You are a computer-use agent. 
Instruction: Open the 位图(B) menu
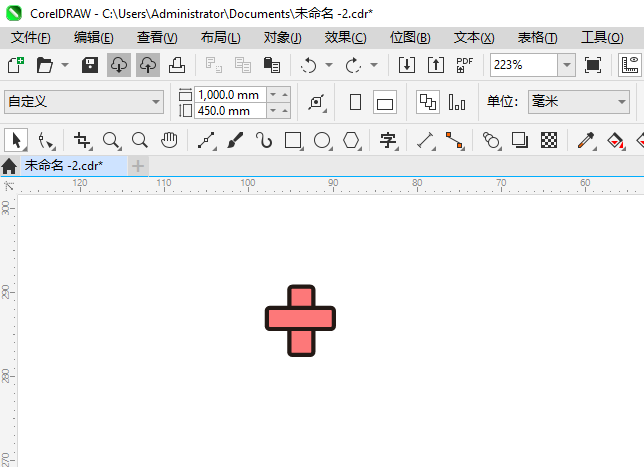coord(410,38)
